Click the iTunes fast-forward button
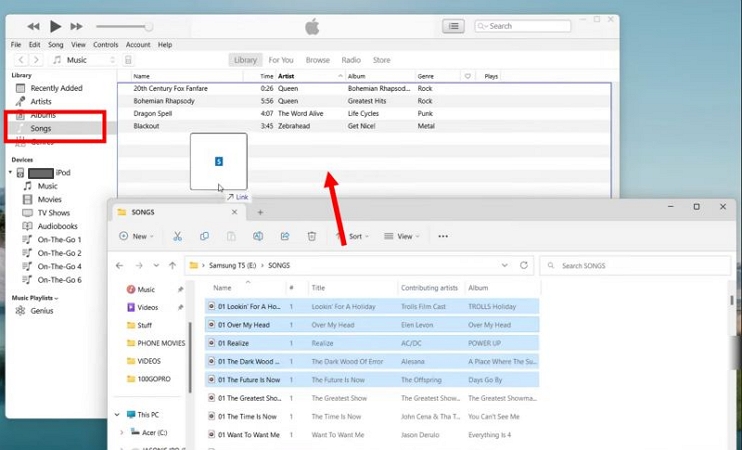Screen dimensions: 742x450 tap(76, 26)
